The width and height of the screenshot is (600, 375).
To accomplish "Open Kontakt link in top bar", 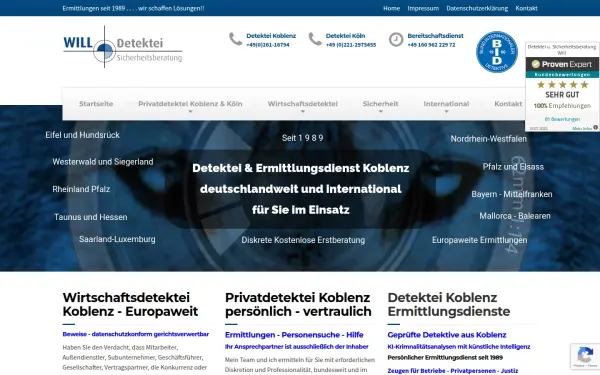I will (526, 8).
